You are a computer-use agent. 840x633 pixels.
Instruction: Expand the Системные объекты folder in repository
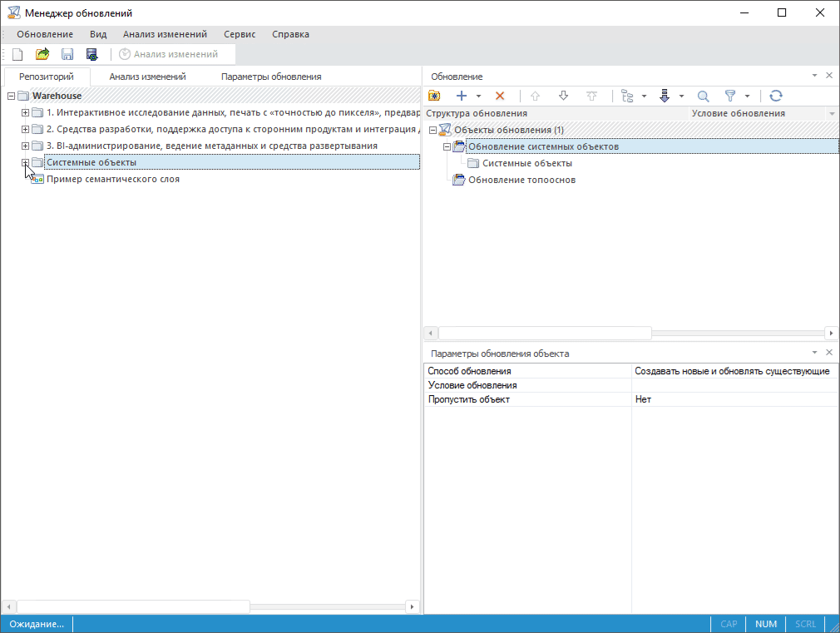(x=25, y=163)
